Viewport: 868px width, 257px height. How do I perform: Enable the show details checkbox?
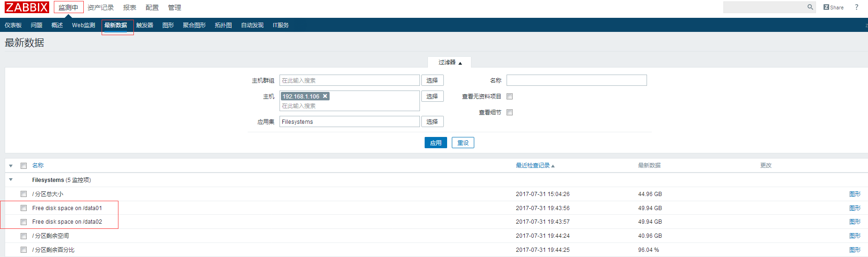[x=509, y=113]
